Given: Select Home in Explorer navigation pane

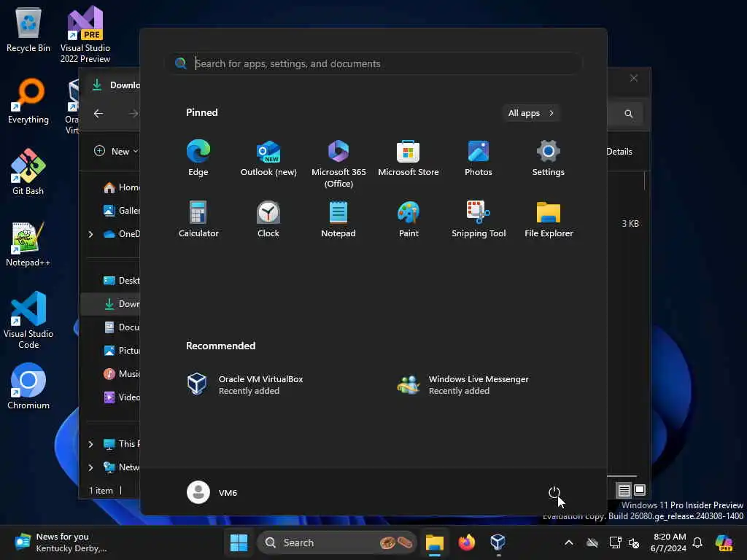Looking at the screenshot, I should point(122,187).
